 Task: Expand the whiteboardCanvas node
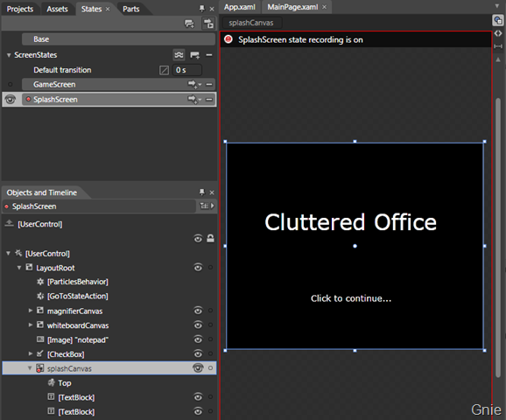(x=31, y=325)
